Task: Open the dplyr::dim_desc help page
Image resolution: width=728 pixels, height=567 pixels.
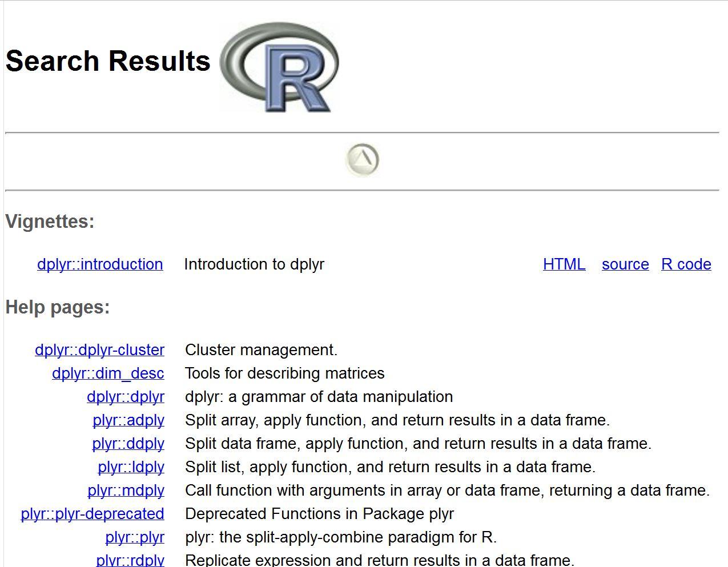Action: pyautogui.click(x=108, y=373)
